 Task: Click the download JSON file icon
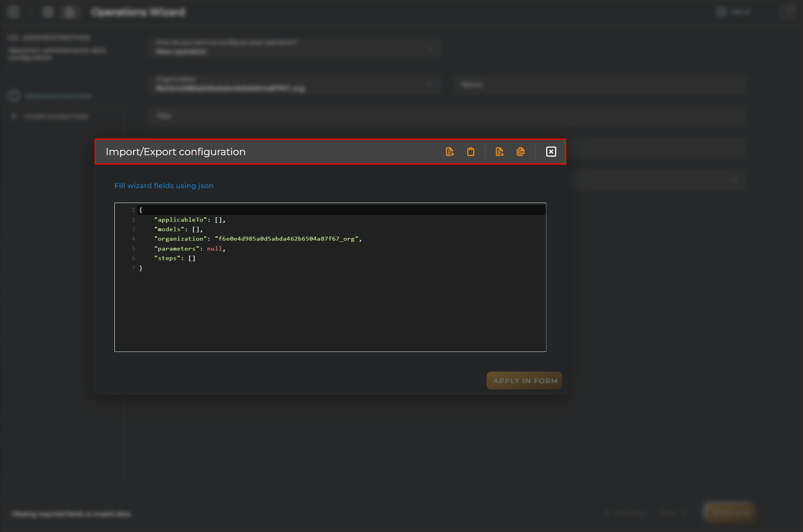click(x=499, y=152)
